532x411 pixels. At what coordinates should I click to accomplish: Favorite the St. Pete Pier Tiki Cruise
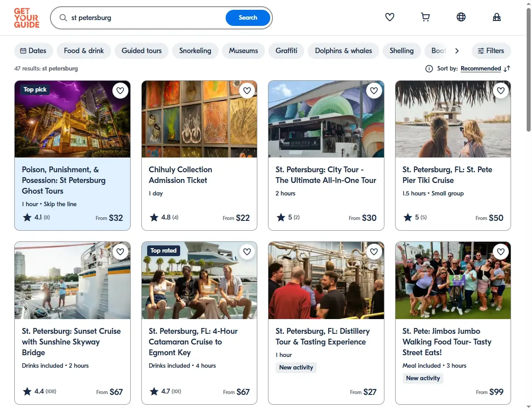[x=501, y=91]
